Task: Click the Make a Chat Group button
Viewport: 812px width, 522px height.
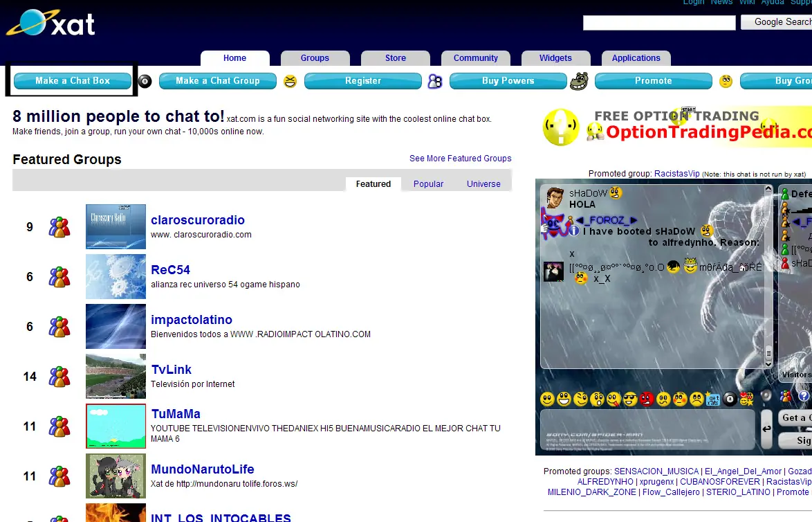Action: pyautogui.click(x=217, y=81)
